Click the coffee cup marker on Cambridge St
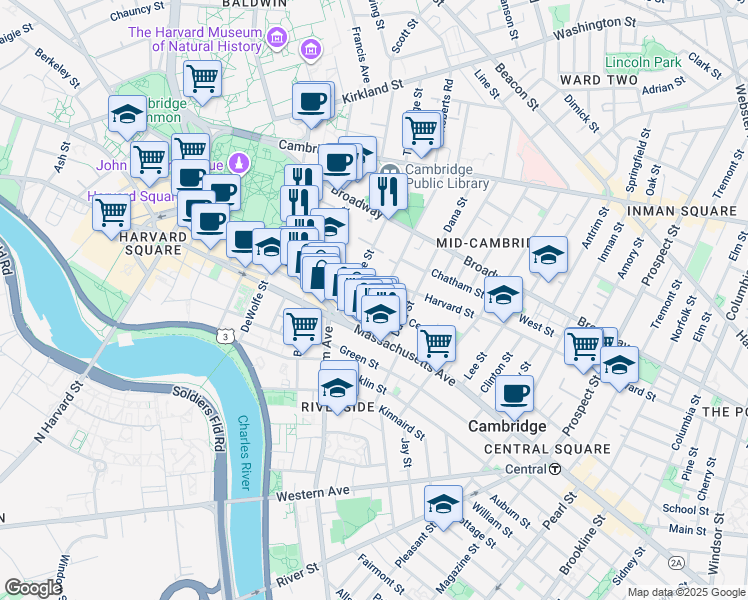Viewport: 748px width, 600px height. click(x=338, y=164)
